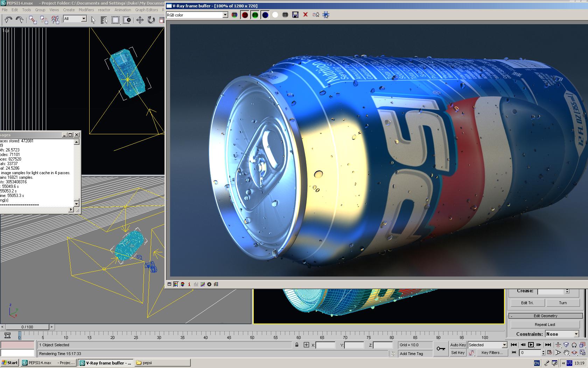The width and height of the screenshot is (588, 368).
Task: Clear the frame buffer image red X
Action: pyautogui.click(x=306, y=15)
